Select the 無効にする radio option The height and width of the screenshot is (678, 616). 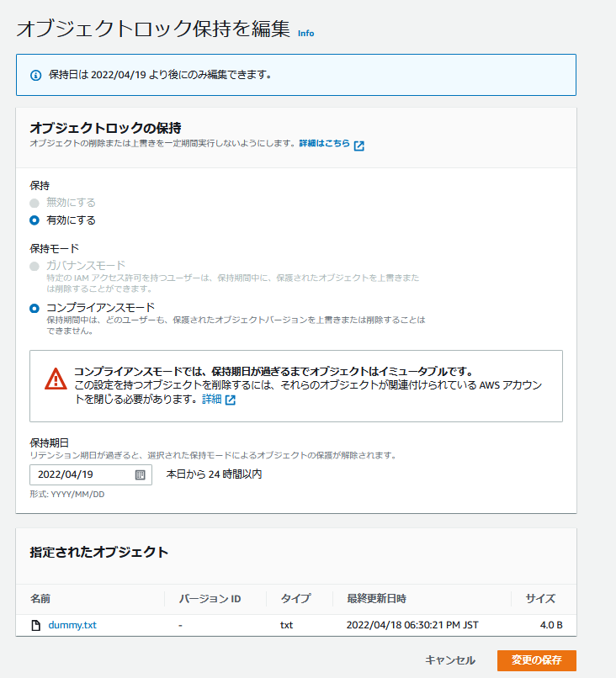35,203
